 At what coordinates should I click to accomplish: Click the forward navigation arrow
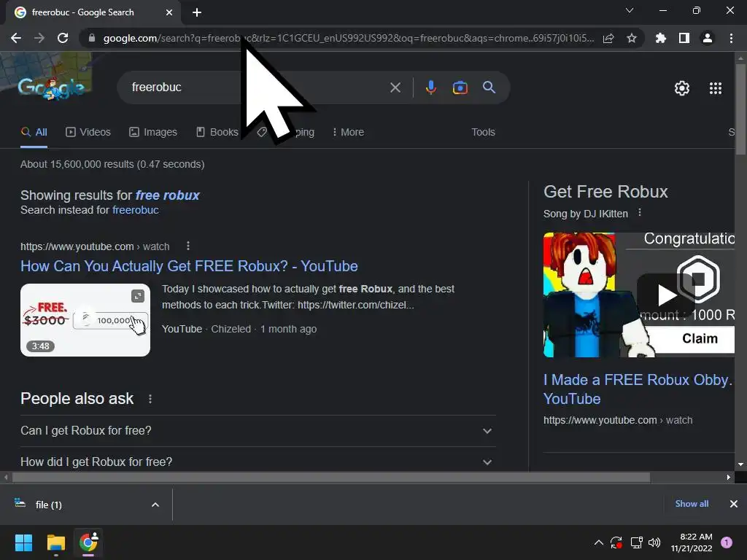[39, 38]
